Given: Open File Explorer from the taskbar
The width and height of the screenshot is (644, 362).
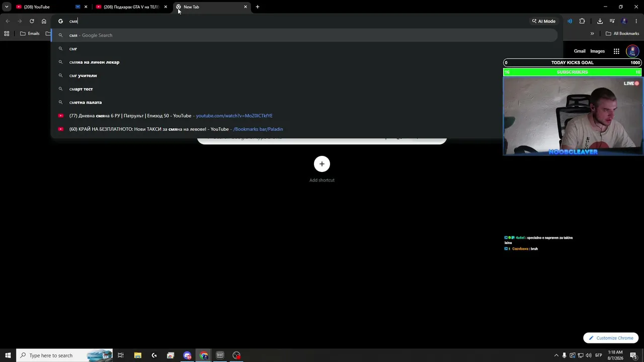Looking at the screenshot, I should [x=137, y=355].
